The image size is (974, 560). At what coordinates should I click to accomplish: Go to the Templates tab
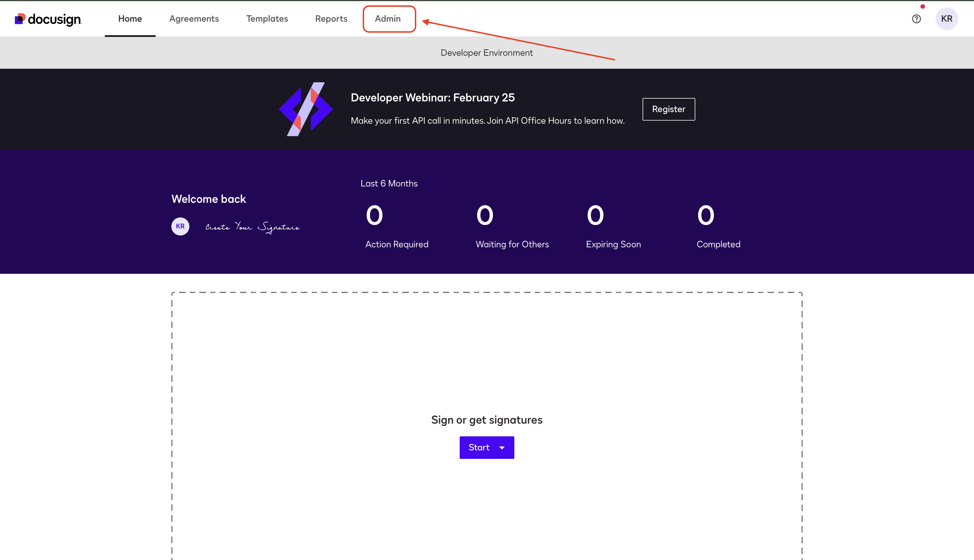[x=267, y=19]
